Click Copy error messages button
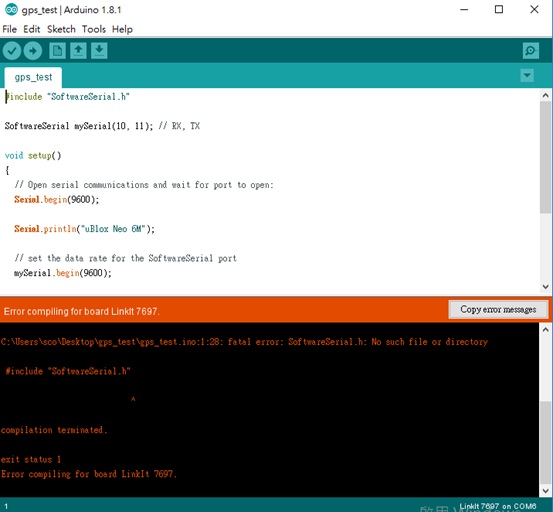 (x=498, y=310)
